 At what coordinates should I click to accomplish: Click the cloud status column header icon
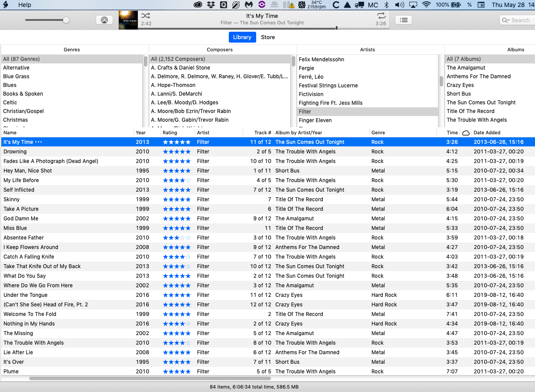click(465, 133)
